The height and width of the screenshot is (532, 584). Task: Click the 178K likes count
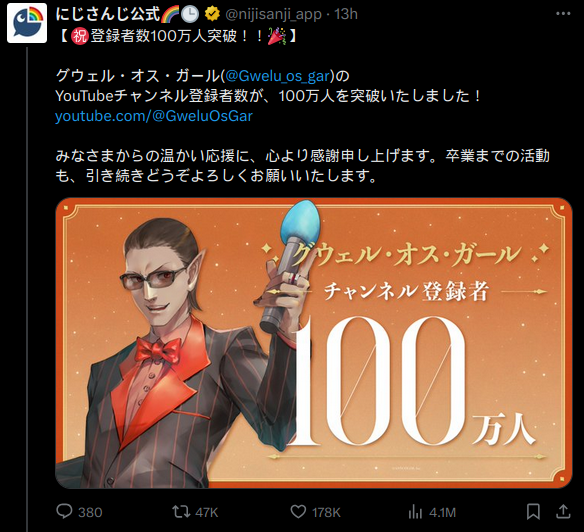[326, 513]
